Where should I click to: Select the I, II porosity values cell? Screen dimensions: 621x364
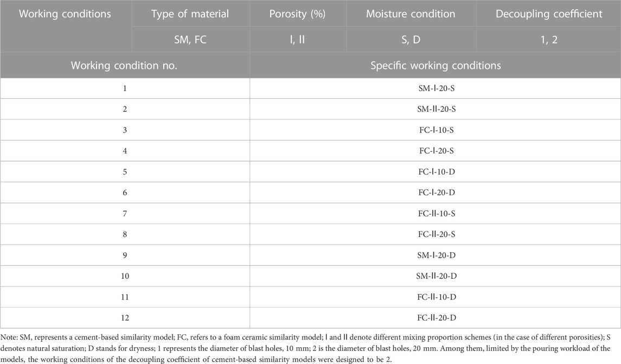pyautogui.click(x=297, y=40)
